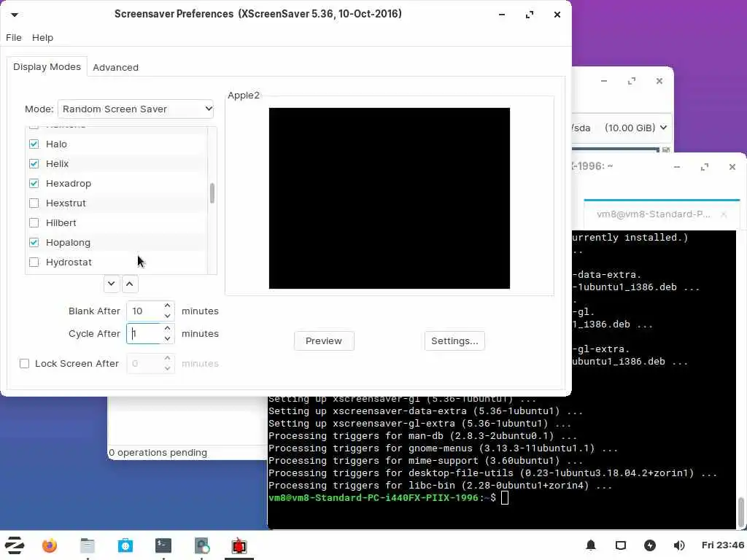Decrease the Cycle After value
747x560 pixels.
(x=167, y=338)
